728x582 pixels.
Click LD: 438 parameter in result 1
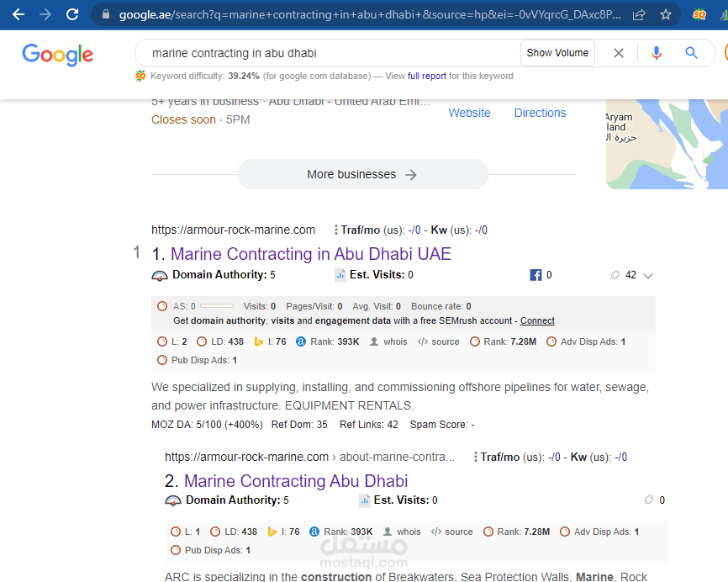tap(220, 341)
